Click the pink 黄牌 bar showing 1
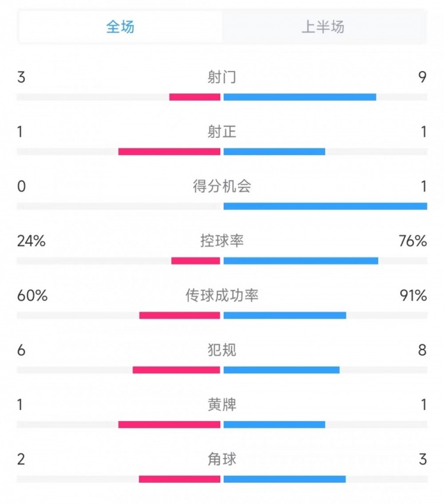Image resolution: width=444 pixels, height=504 pixels. [169, 424]
